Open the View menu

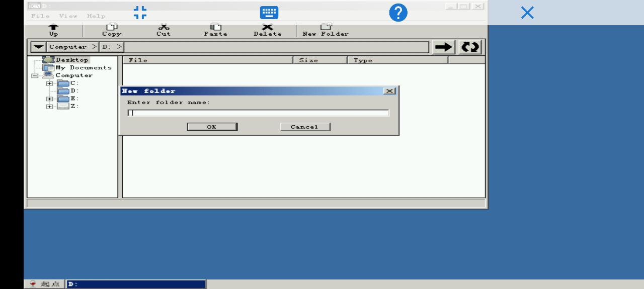click(68, 16)
